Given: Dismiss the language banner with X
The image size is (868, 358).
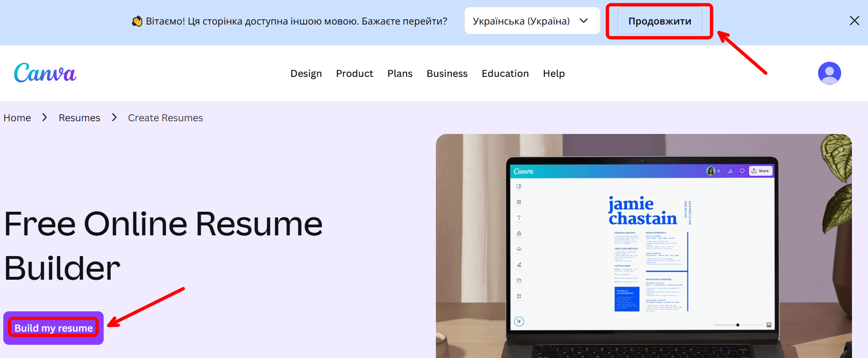Looking at the screenshot, I should pos(854,21).
